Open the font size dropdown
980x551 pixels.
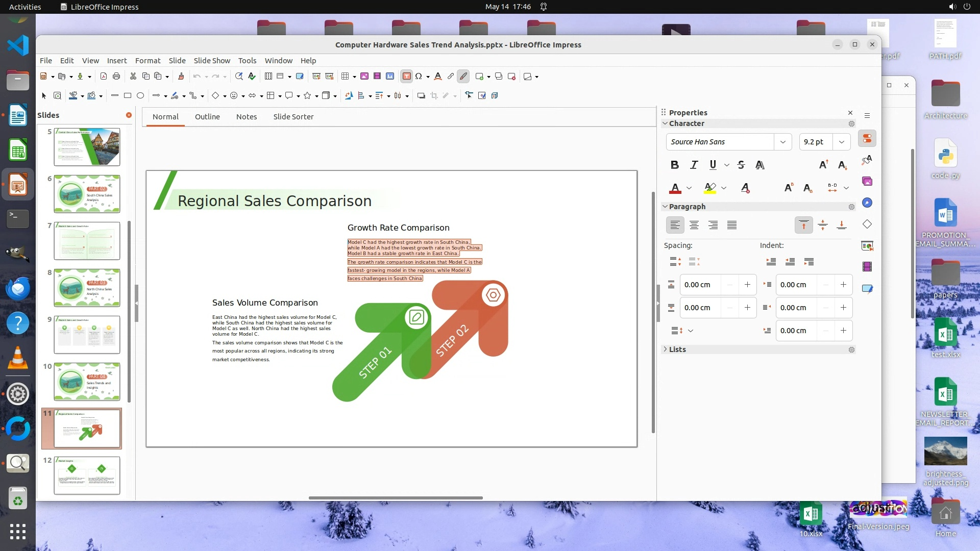pos(842,142)
